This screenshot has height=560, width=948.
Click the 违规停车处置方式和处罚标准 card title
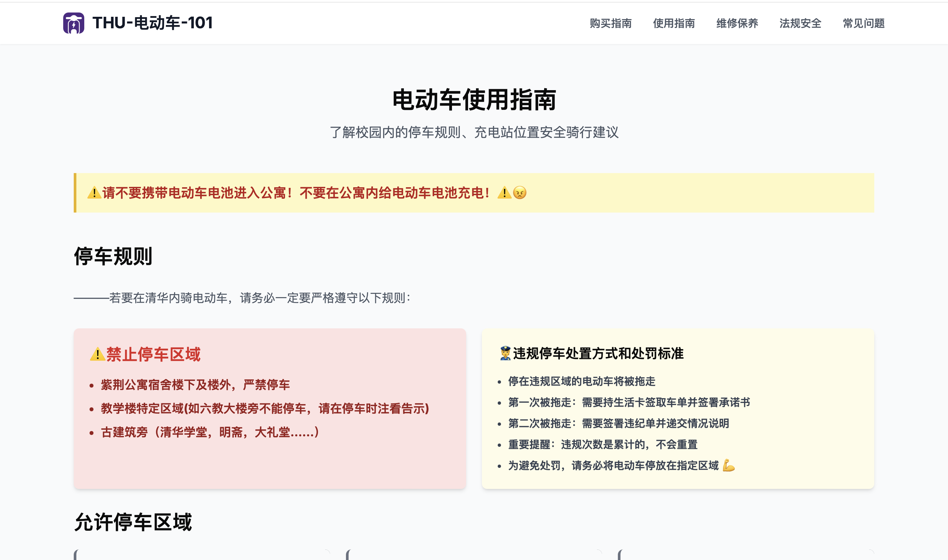[x=598, y=354]
